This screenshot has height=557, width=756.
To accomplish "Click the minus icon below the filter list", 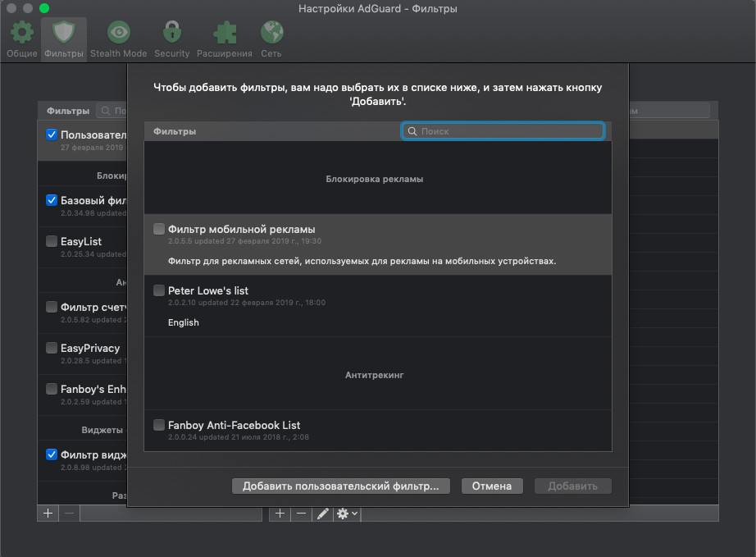I will [69, 514].
